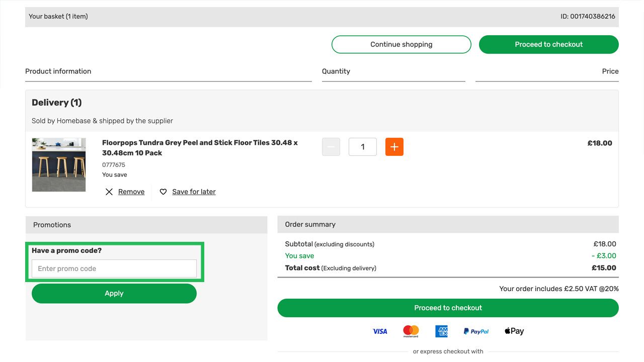Select Save for later
The height and width of the screenshot is (362, 644).
pyautogui.click(x=194, y=192)
